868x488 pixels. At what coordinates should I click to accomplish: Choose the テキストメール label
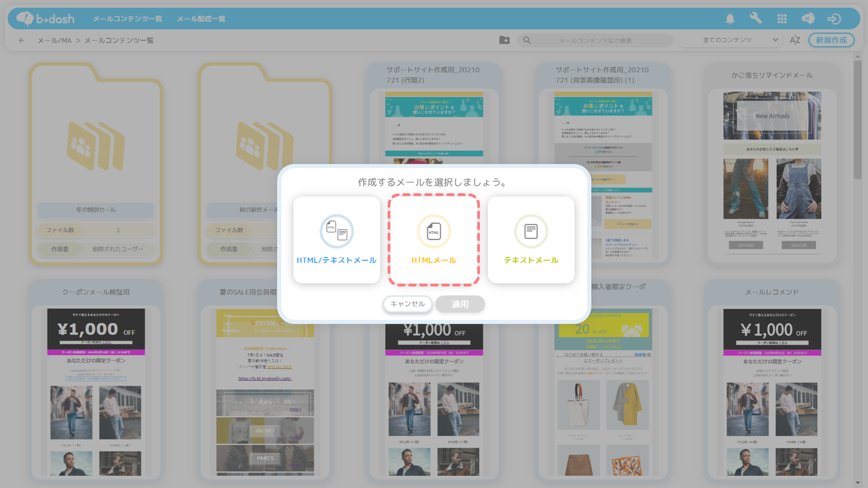click(531, 260)
